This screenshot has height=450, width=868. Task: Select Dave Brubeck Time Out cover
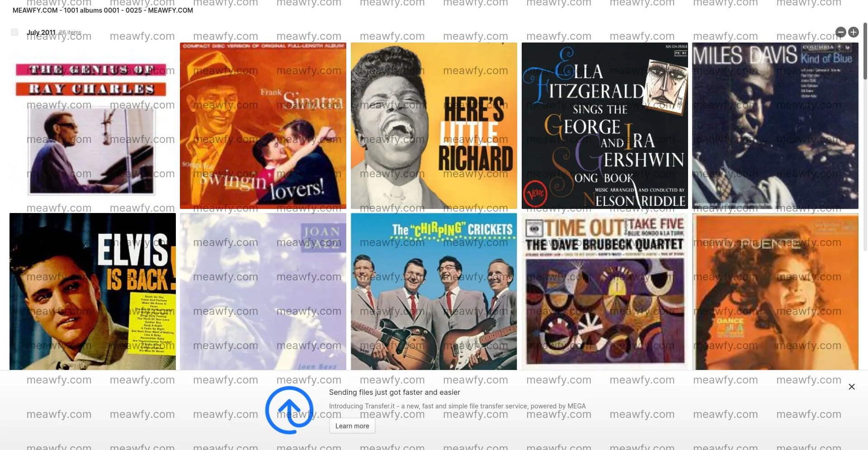point(604,291)
